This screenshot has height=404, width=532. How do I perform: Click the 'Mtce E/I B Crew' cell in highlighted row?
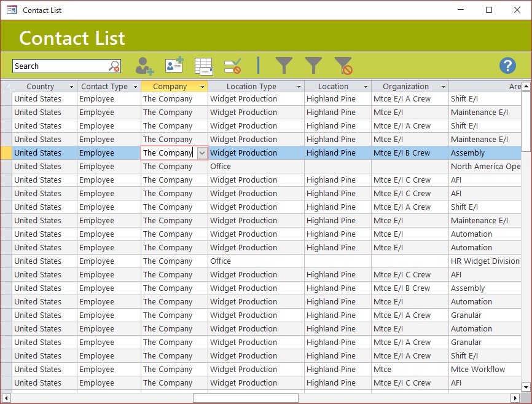click(410, 153)
